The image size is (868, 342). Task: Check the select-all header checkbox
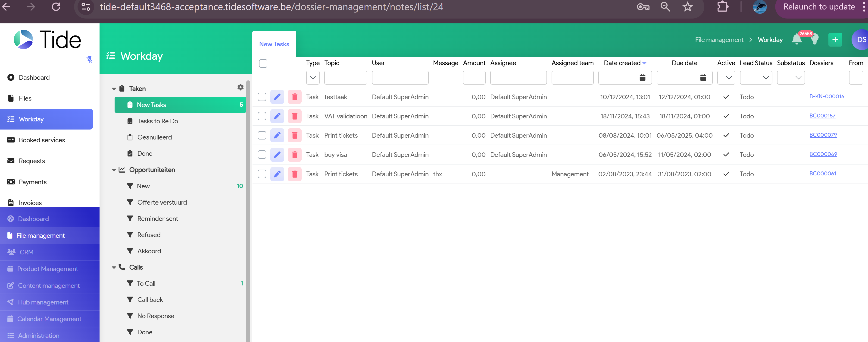tap(263, 63)
